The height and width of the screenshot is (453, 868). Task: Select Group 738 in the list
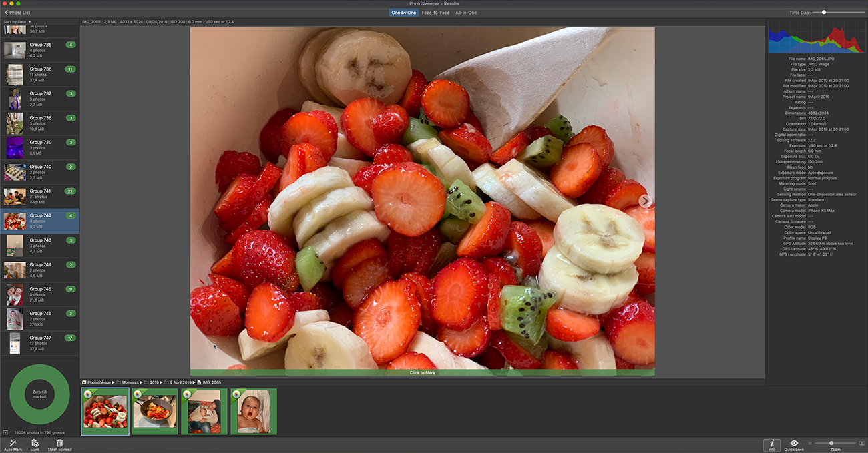[x=39, y=123]
